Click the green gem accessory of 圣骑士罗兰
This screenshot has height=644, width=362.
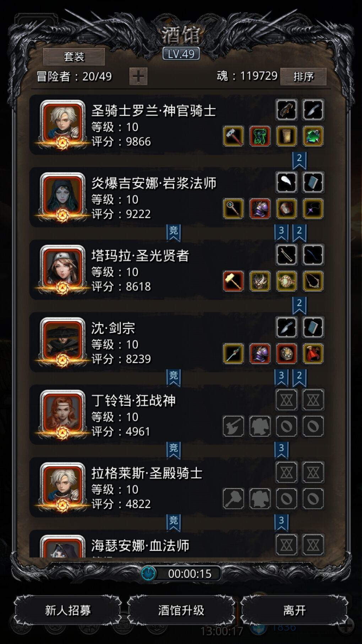tap(313, 136)
